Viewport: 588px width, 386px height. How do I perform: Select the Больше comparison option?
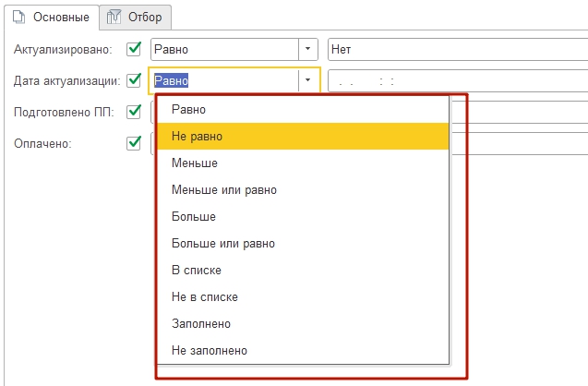(x=193, y=217)
